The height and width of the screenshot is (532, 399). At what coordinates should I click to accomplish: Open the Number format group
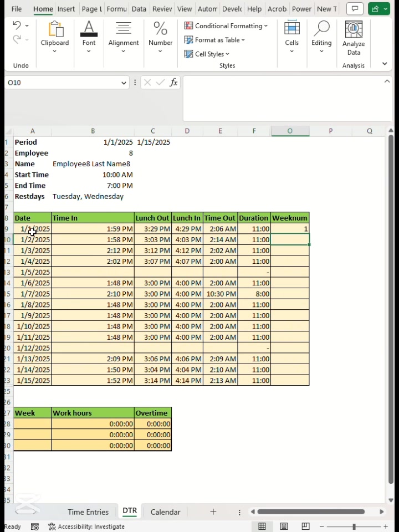160,37
